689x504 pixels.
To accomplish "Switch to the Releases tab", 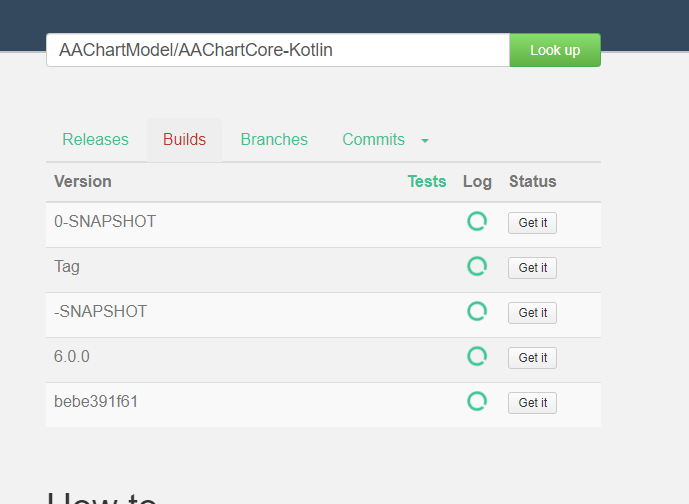I will (95, 139).
